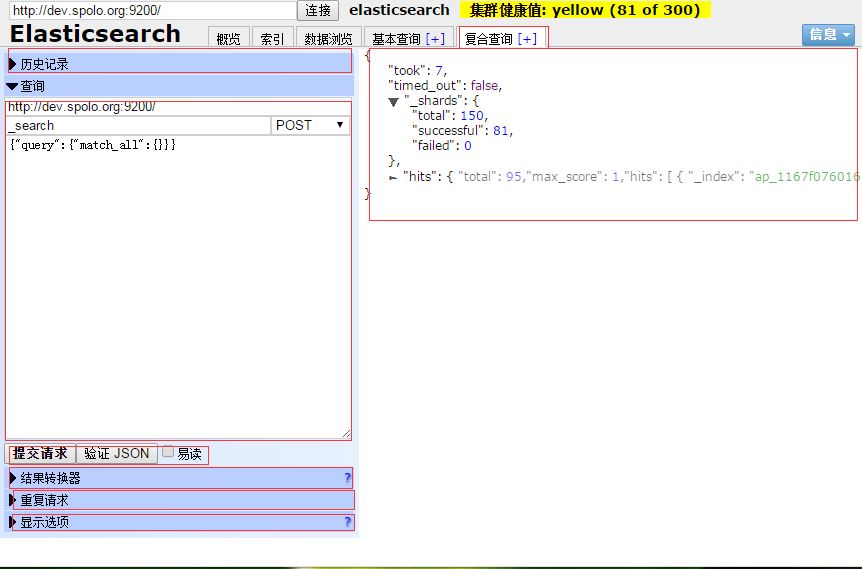
Task: Open the POST method dropdown
Action: pyautogui.click(x=310, y=125)
